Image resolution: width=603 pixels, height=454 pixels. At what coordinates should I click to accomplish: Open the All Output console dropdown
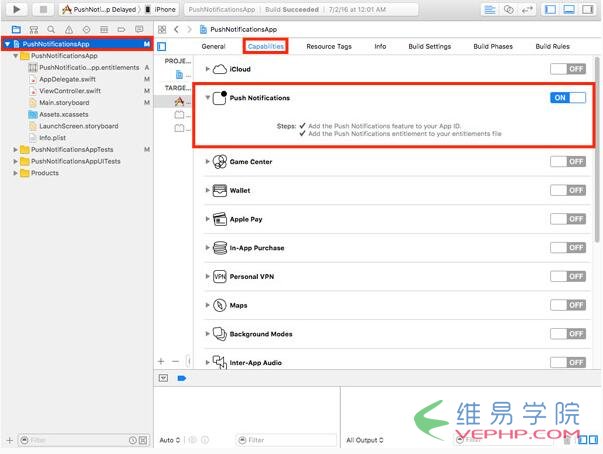pos(365,440)
